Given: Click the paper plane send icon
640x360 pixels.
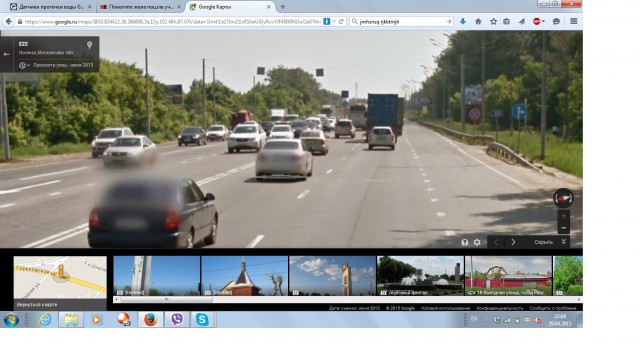Looking at the screenshot, I should pyautogui.click(x=522, y=22).
